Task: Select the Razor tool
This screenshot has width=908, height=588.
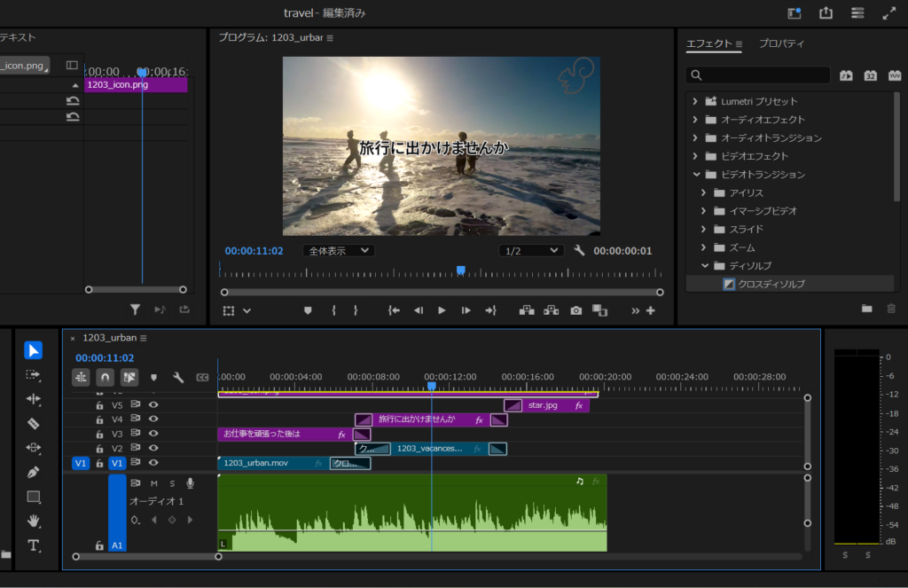Action: [34, 424]
